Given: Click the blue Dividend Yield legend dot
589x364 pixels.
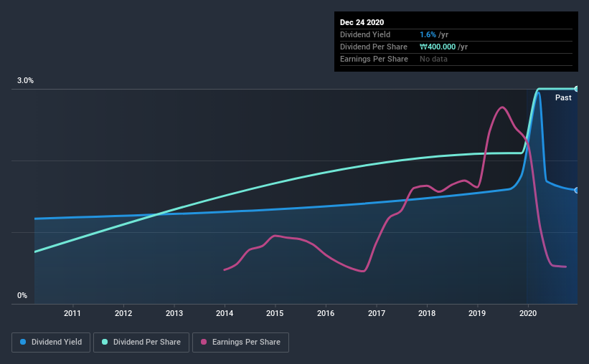Looking at the screenshot, I should tap(23, 342).
